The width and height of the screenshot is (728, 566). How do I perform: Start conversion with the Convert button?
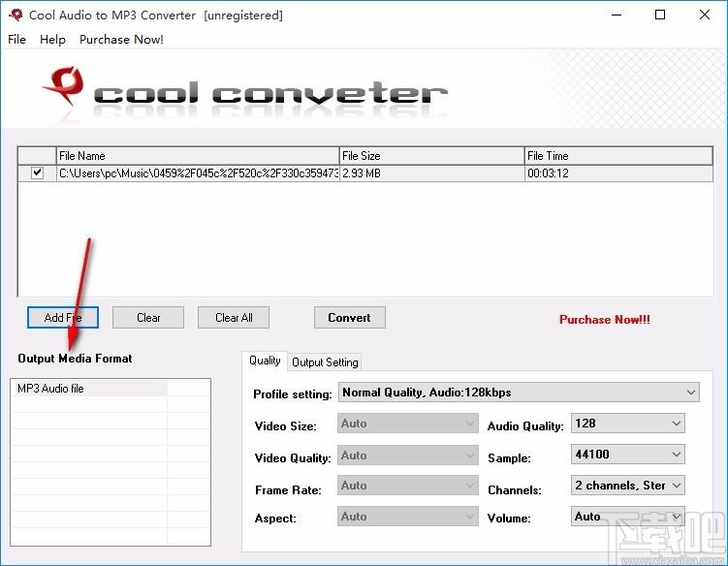tap(350, 318)
